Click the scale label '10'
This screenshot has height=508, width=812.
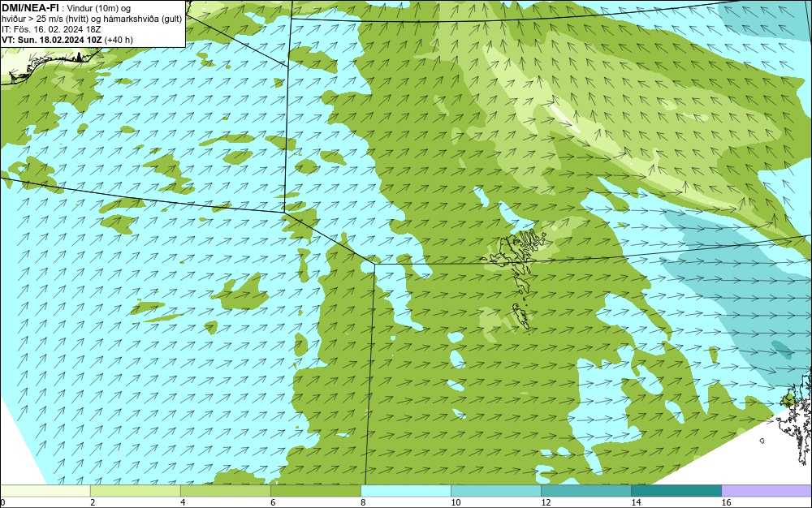click(456, 502)
